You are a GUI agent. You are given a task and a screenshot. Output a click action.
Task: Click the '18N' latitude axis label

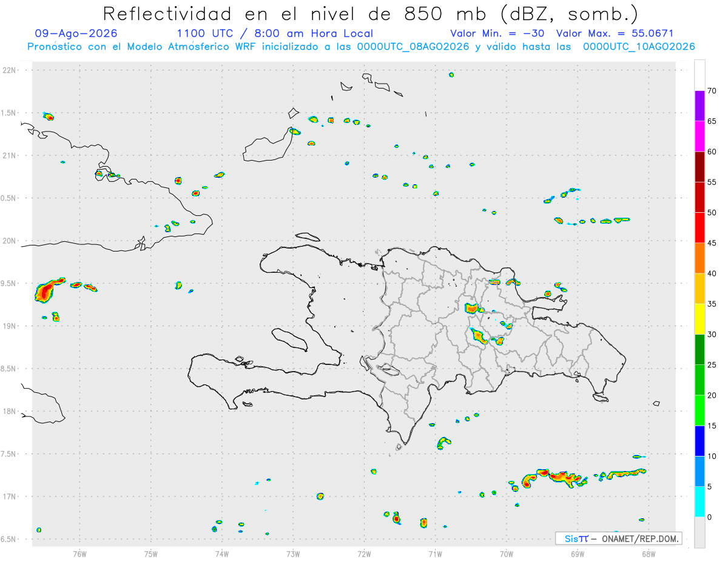pyautogui.click(x=9, y=411)
